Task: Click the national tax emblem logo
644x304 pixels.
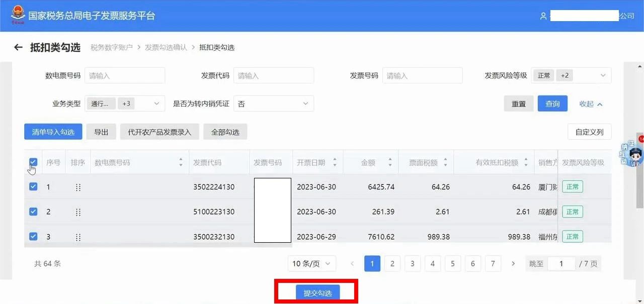Action: pos(18,15)
